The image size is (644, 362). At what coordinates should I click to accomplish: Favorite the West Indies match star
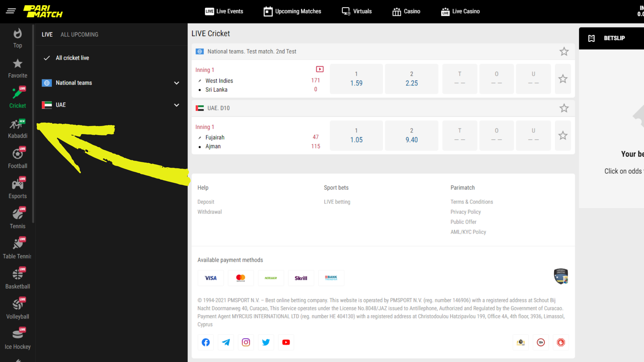[x=563, y=79]
